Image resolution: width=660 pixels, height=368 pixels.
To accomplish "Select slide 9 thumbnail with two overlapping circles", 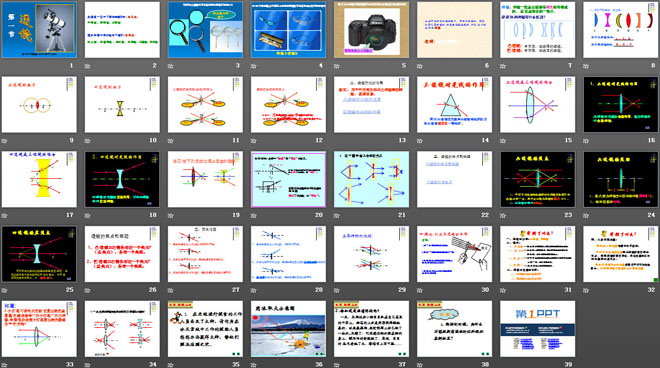I will (x=39, y=104).
